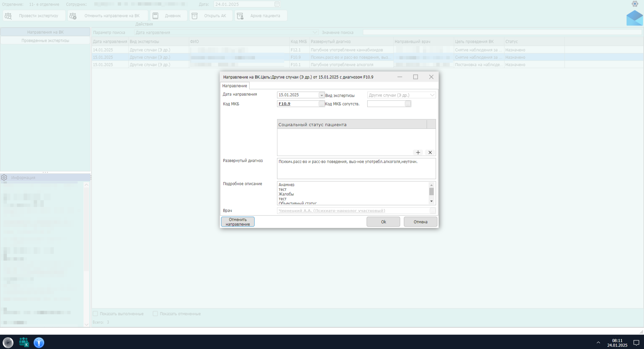The height and width of the screenshot is (349, 644).
Task: Click the ФИО column header
Action: point(239,42)
